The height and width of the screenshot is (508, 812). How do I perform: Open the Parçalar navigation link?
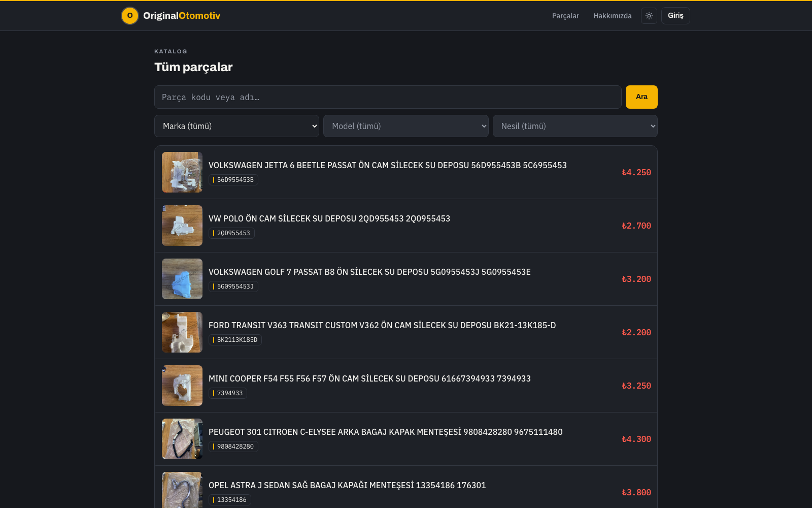click(565, 16)
